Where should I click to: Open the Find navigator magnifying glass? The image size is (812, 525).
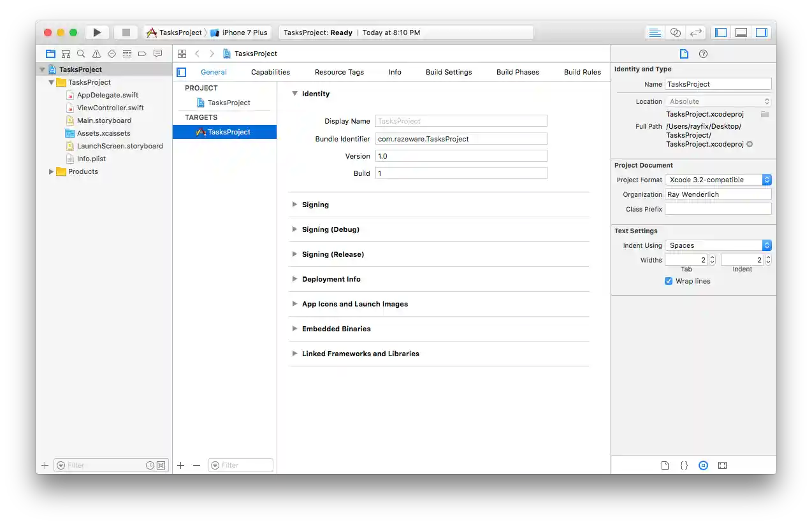click(x=81, y=54)
